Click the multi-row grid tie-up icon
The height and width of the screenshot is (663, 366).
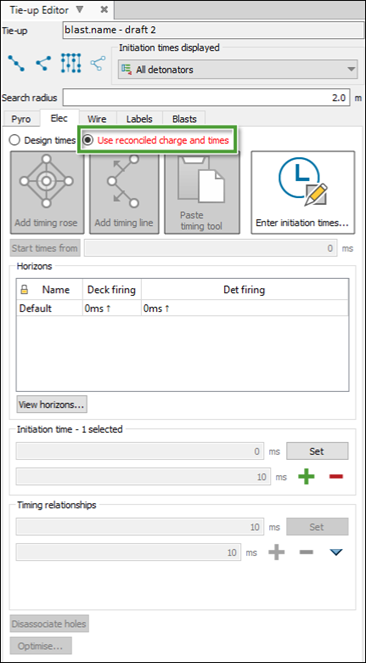click(x=70, y=63)
